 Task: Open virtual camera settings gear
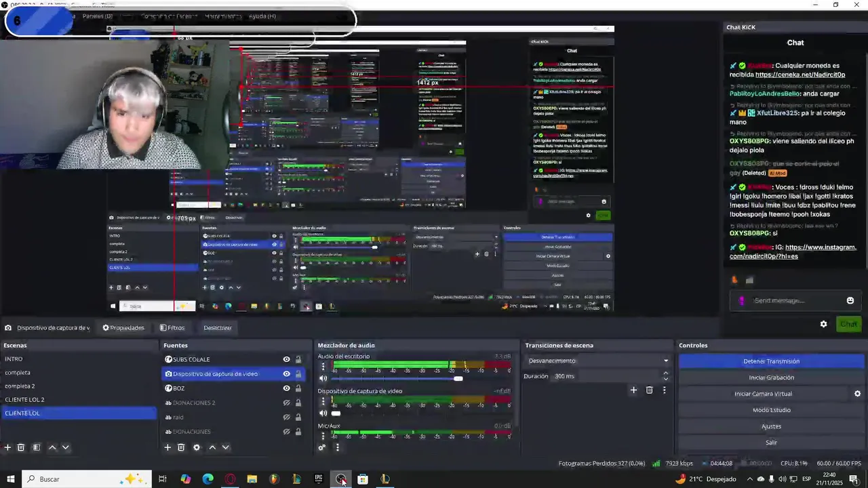857,394
